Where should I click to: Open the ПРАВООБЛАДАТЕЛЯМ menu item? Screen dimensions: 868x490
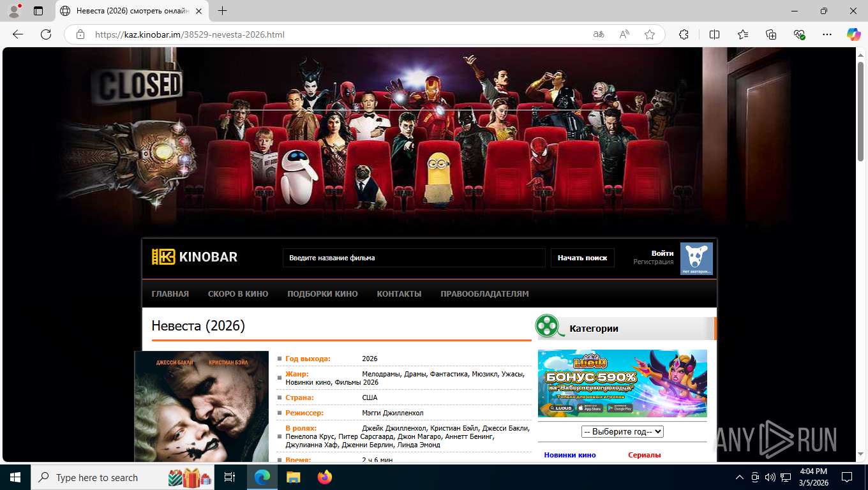coord(484,294)
